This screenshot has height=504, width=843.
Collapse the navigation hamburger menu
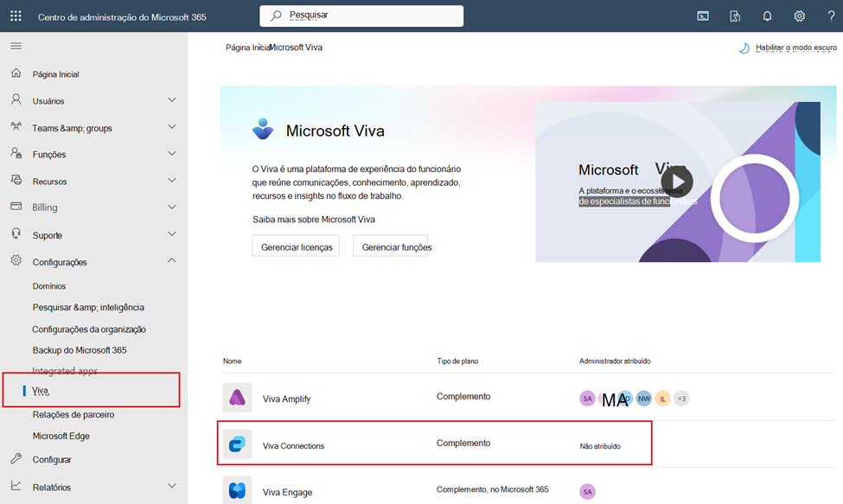pyautogui.click(x=16, y=46)
